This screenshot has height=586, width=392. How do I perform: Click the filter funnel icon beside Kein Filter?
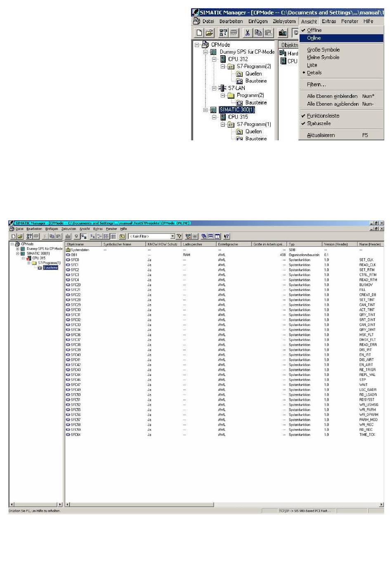[179, 236]
